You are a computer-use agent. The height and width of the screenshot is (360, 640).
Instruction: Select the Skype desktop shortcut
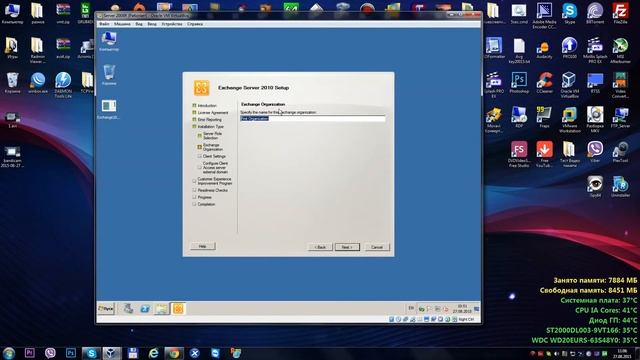pyautogui.click(x=569, y=13)
